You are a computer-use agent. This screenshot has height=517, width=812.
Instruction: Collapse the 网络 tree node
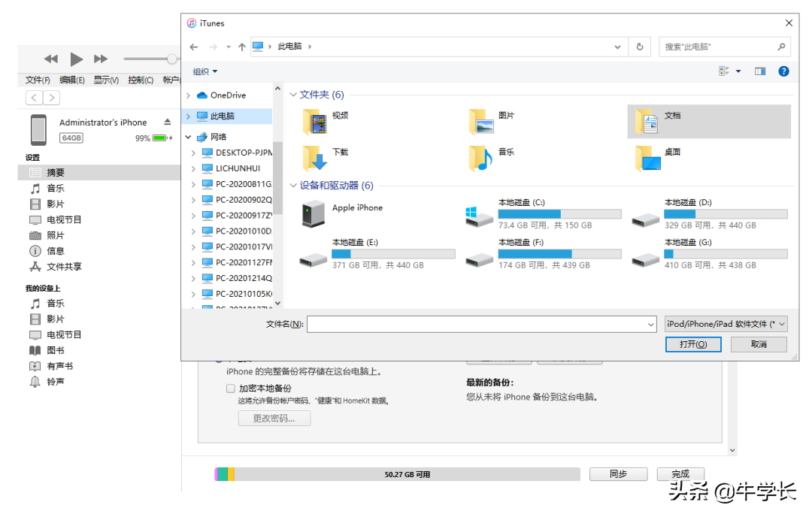(x=189, y=137)
